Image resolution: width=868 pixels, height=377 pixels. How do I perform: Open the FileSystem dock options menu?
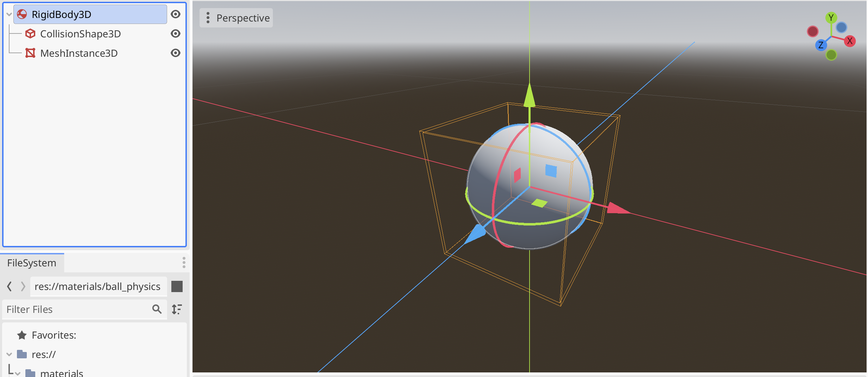pyautogui.click(x=184, y=262)
